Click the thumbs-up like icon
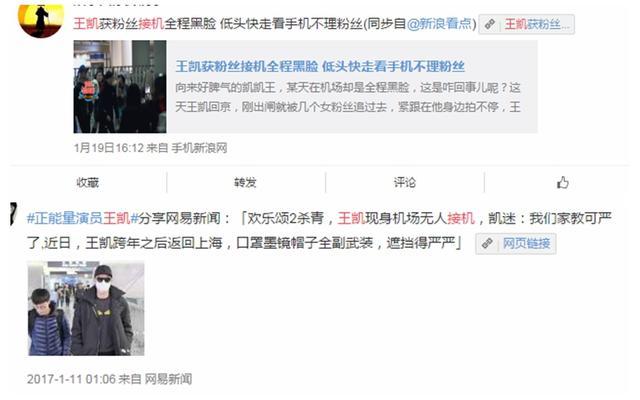640x400 pixels. click(562, 182)
